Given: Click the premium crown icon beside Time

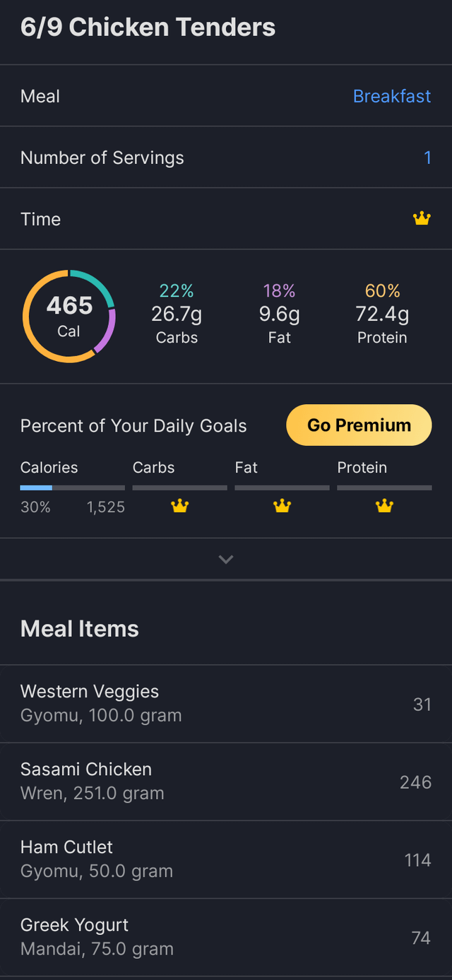Looking at the screenshot, I should click(422, 219).
